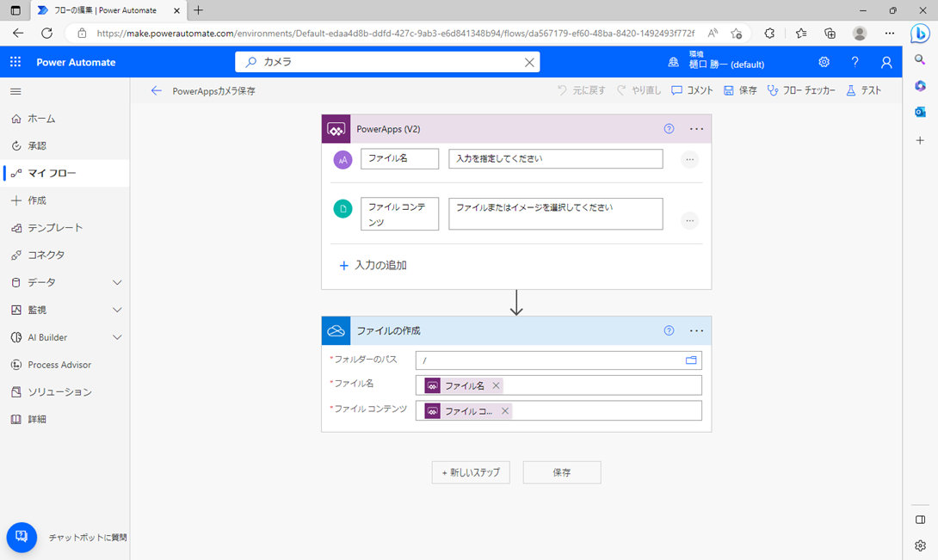938x560 pixels.
Task: Add this page to favorites star
Action: click(737, 34)
